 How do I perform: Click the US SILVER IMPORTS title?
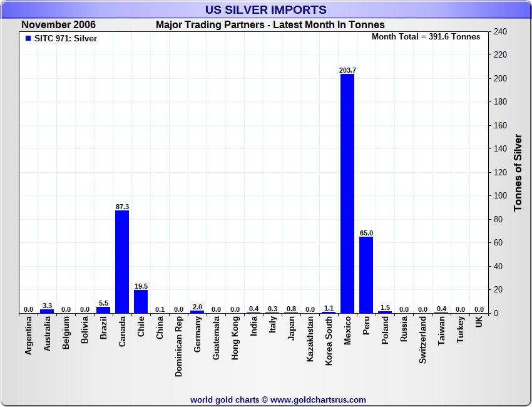(266, 10)
